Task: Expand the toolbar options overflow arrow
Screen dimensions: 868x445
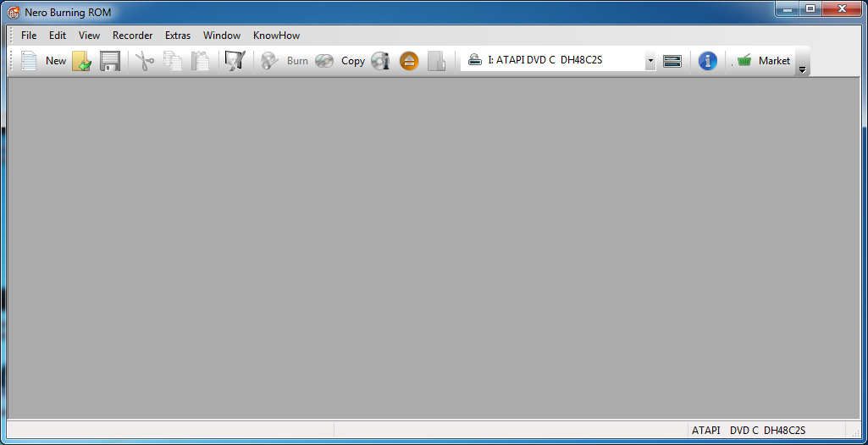Action: coord(802,70)
